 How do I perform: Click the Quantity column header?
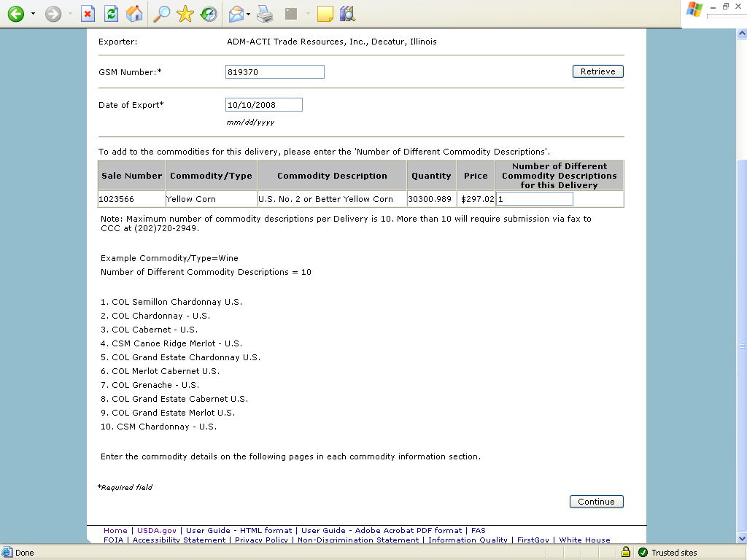431,176
